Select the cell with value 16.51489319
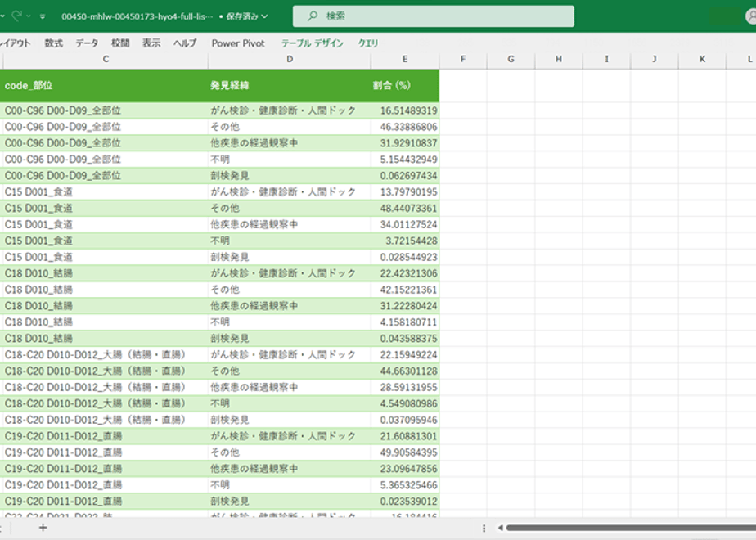 (x=405, y=110)
